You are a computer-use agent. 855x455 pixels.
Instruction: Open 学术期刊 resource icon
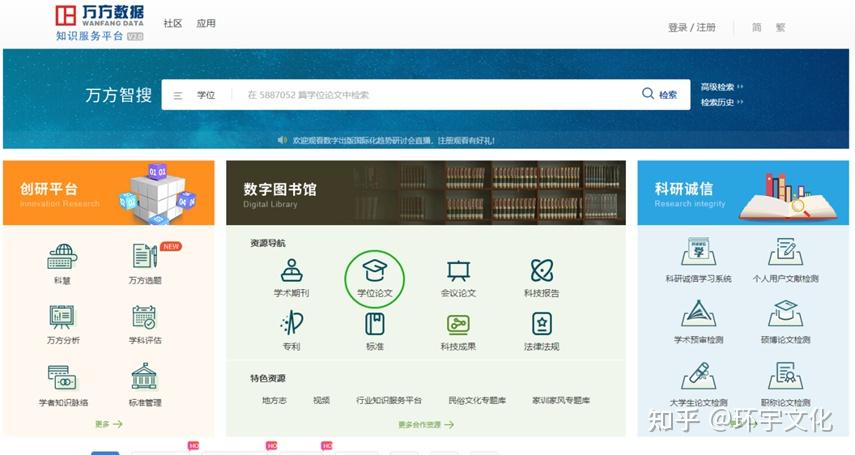click(x=292, y=270)
